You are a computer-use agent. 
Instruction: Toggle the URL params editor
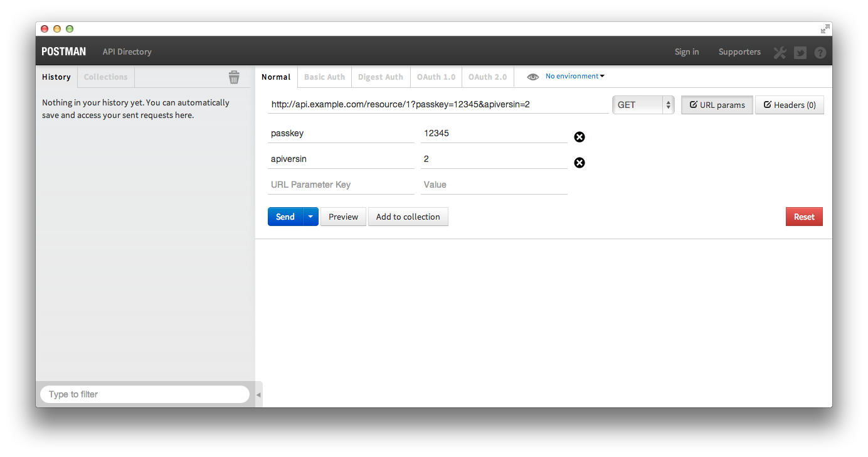(717, 105)
